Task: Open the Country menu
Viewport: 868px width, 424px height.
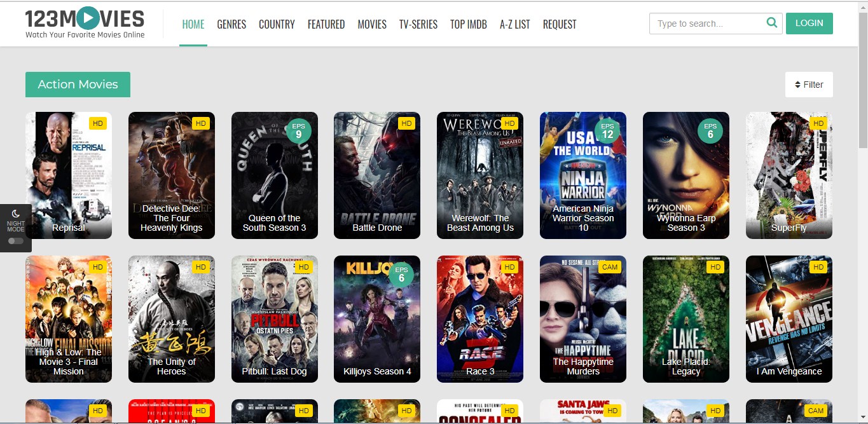Action: pyautogui.click(x=277, y=24)
